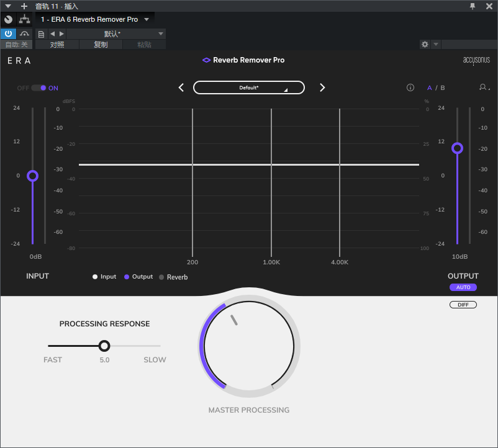The width and height of the screenshot is (498, 448).
Task: Click the Master Processing knob
Action: tap(249, 346)
